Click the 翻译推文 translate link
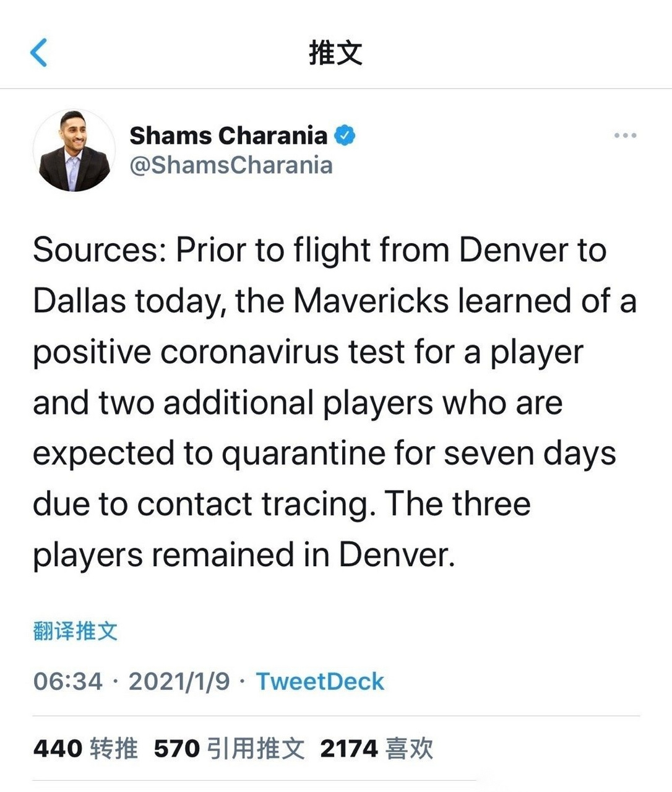672x792 pixels. [75, 631]
